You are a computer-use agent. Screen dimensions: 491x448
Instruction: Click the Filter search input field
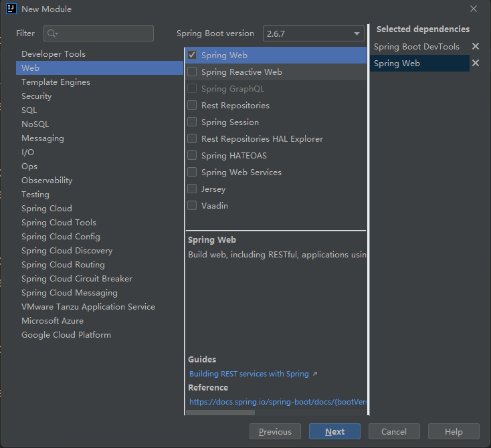(x=98, y=33)
